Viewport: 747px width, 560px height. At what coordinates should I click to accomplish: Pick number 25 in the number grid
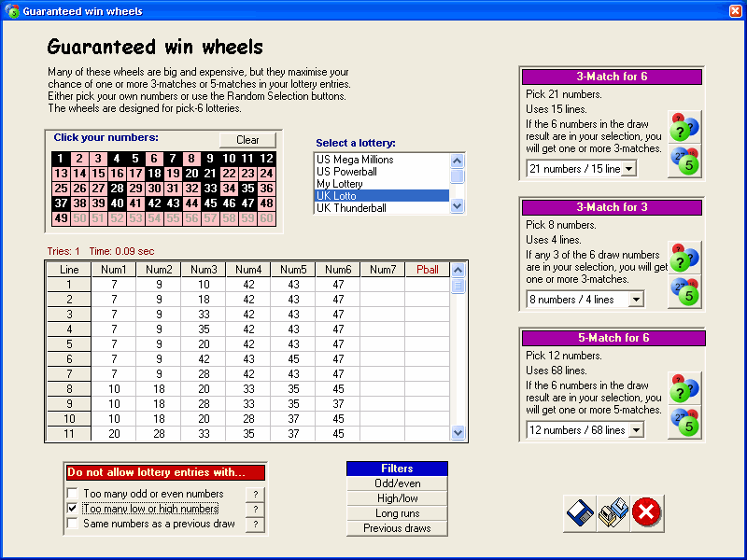tap(61, 189)
